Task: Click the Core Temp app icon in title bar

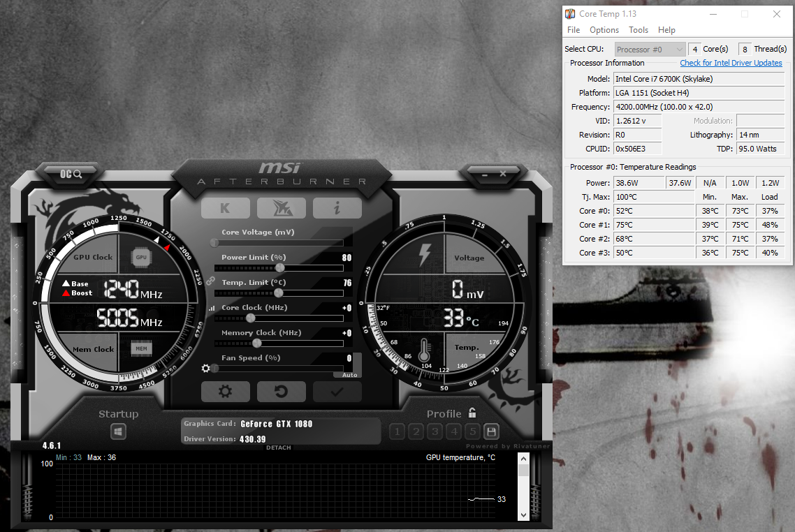Action: (x=570, y=14)
